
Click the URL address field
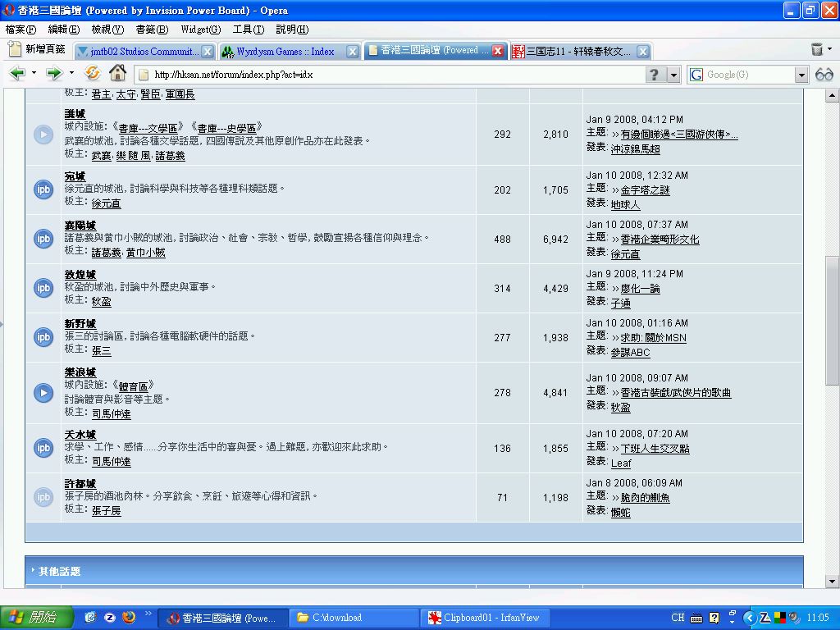pyautogui.click(x=394, y=75)
